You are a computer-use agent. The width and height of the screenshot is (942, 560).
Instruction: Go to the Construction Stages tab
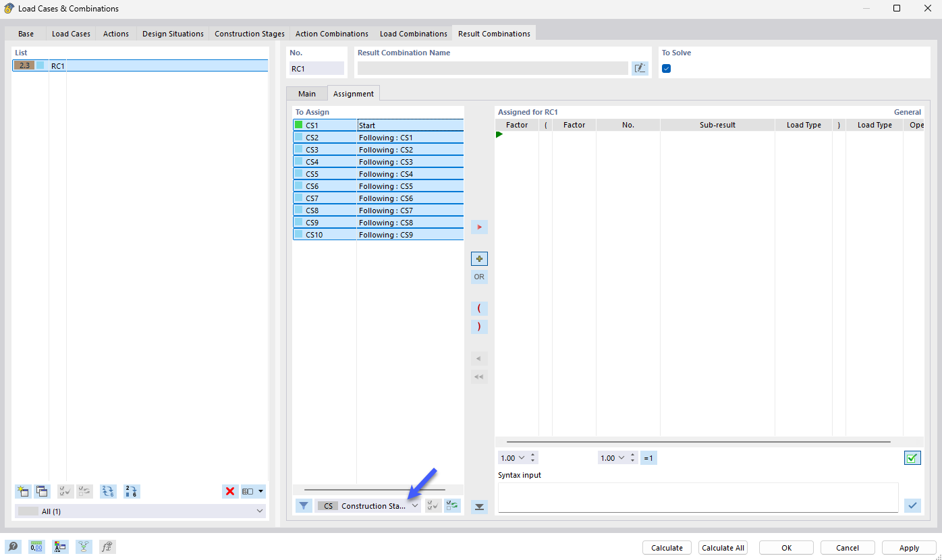click(250, 34)
